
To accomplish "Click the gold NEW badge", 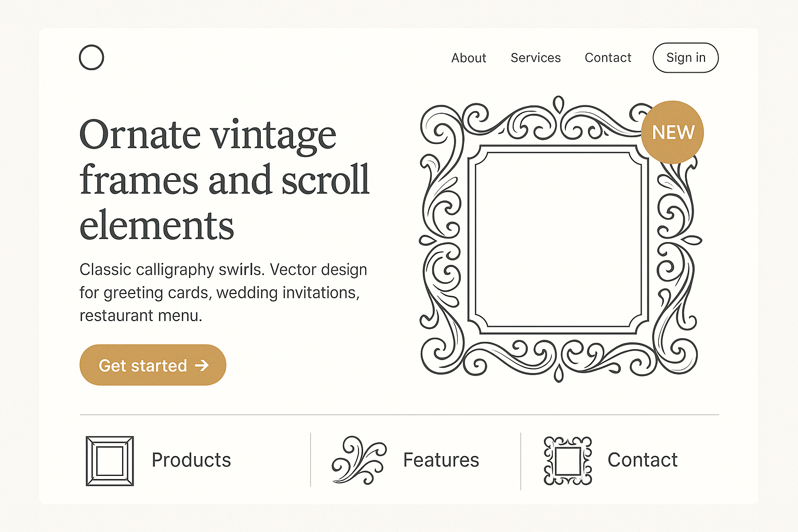I will coord(672,132).
